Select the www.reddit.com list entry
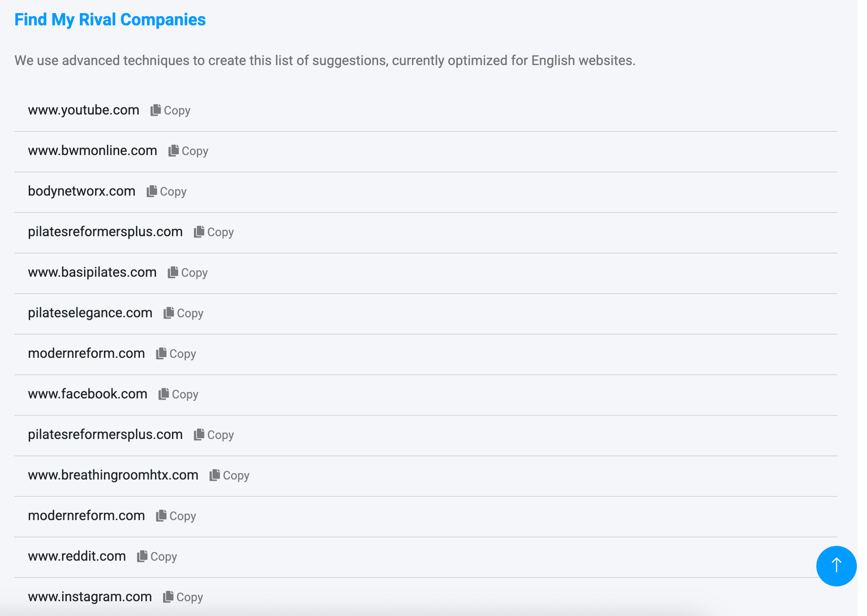The width and height of the screenshot is (867, 616). point(77,556)
